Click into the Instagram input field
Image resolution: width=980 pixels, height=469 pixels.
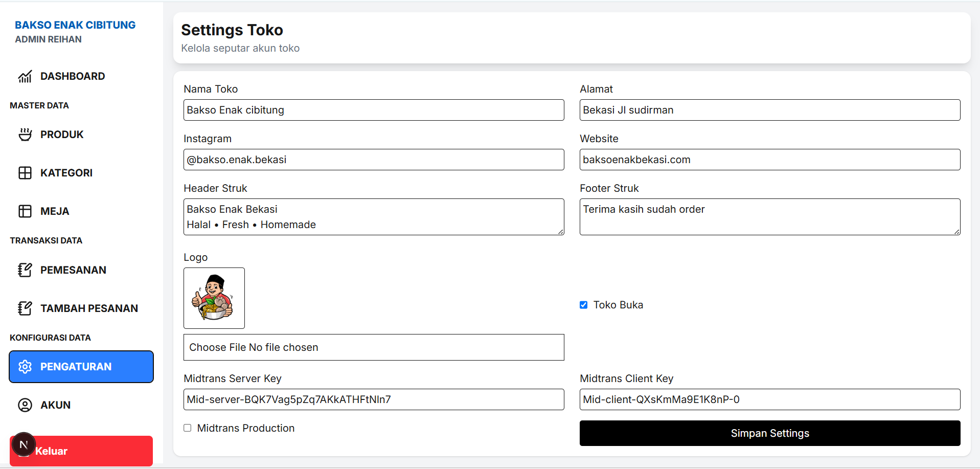coord(374,160)
